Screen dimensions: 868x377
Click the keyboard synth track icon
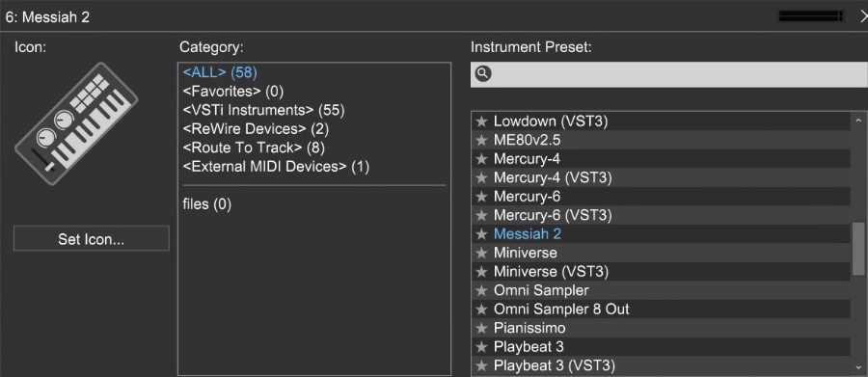[76, 122]
